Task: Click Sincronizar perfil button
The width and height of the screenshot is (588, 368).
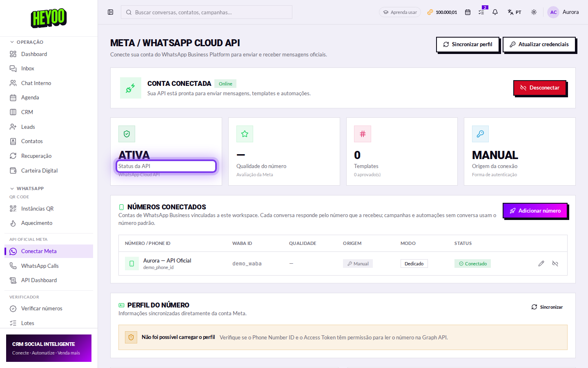Action: coord(468,44)
